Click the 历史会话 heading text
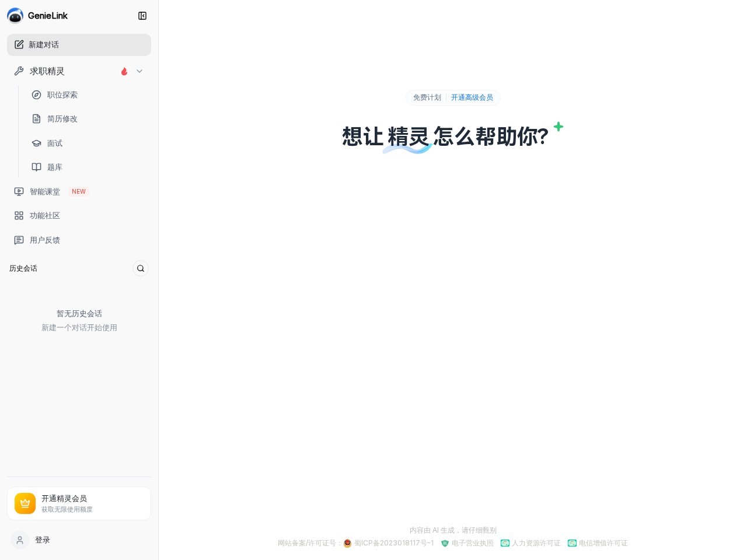This screenshot has width=747, height=560. pyautogui.click(x=23, y=268)
